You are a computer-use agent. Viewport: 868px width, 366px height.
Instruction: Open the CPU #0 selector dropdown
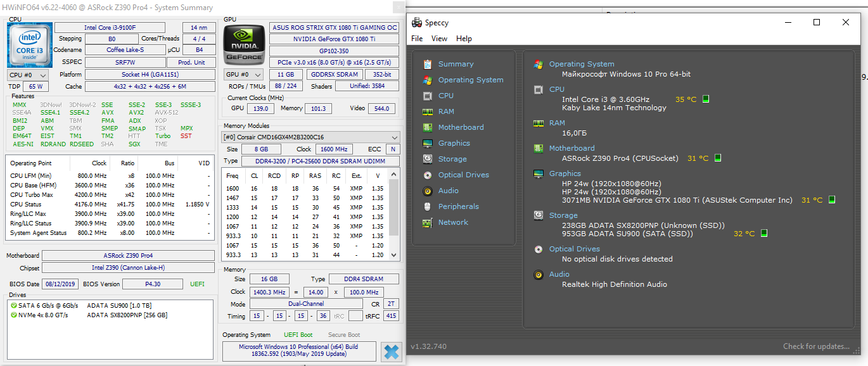(27, 75)
